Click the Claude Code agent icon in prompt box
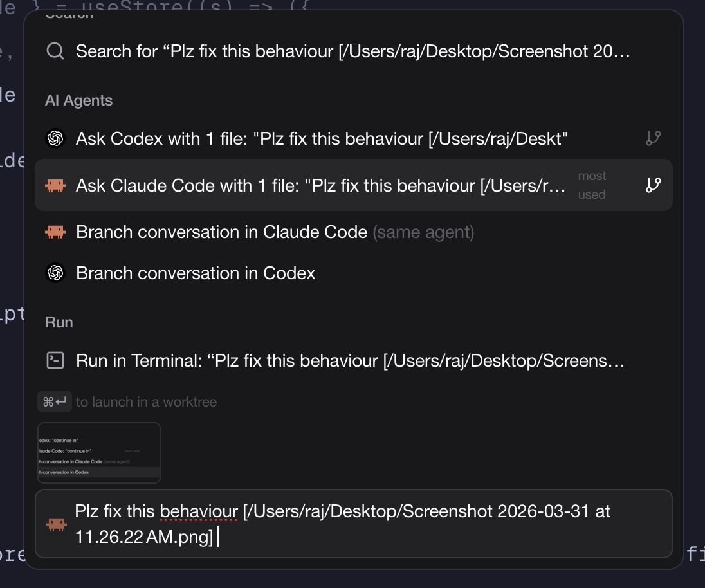 (x=57, y=525)
